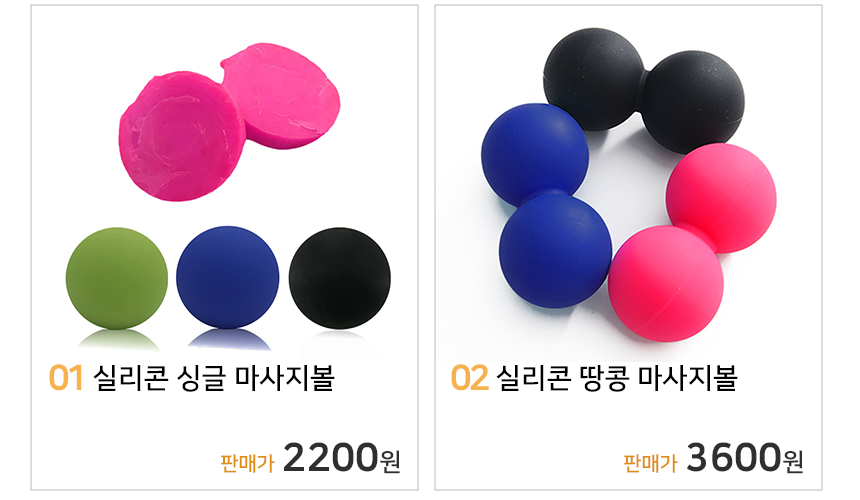This screenshot has width=860, height=500.
Task: Select the black peanut massage ball
Action: point(644,88)
